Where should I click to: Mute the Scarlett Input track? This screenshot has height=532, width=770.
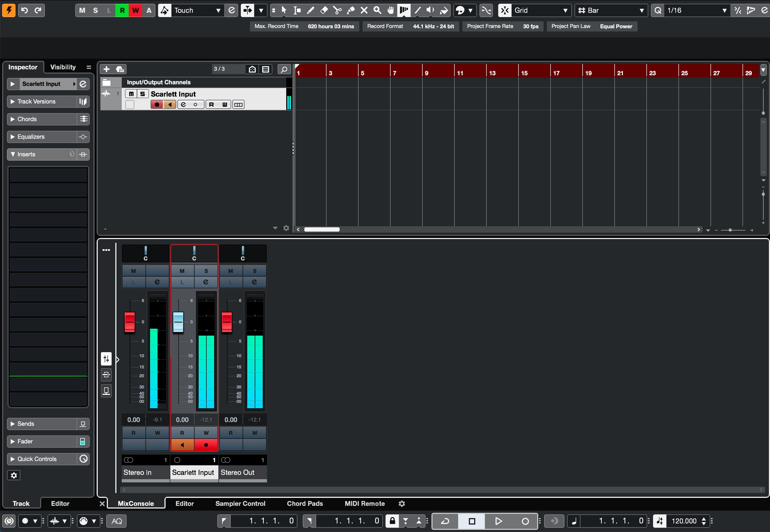(x=131, y=94)
